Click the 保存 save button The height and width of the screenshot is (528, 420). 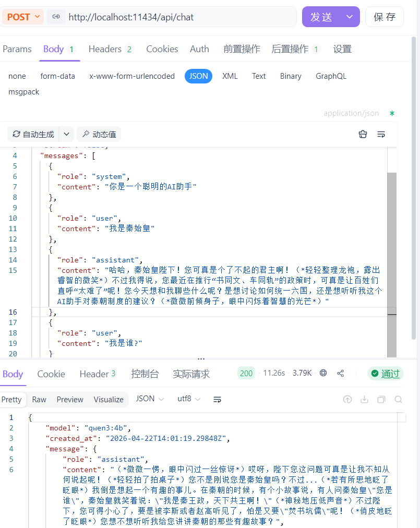click(x=385, y=17)
